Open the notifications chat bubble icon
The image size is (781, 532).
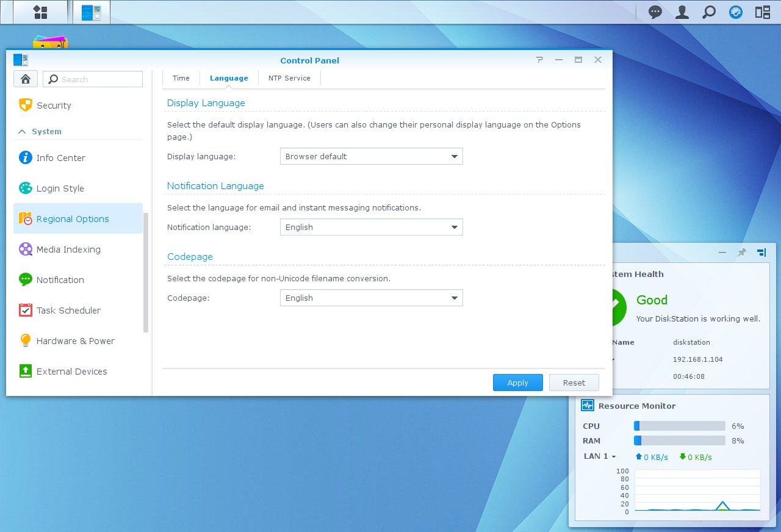655,12
